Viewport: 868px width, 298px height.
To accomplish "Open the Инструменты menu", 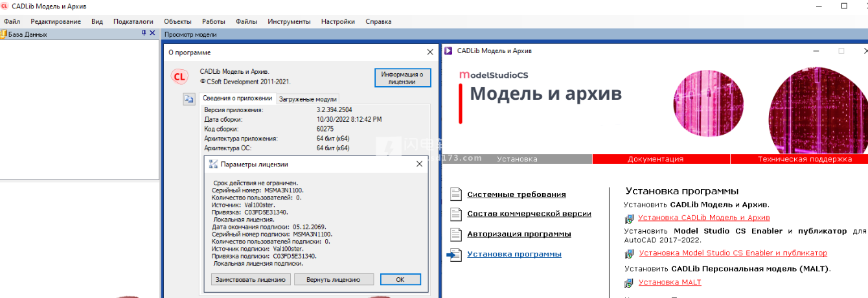I will coord(289,21).
